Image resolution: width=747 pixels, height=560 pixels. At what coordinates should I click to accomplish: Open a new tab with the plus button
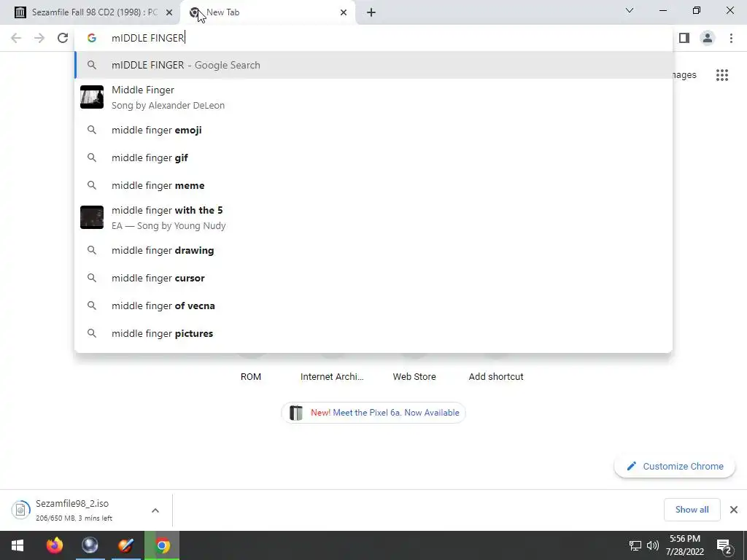371,12
